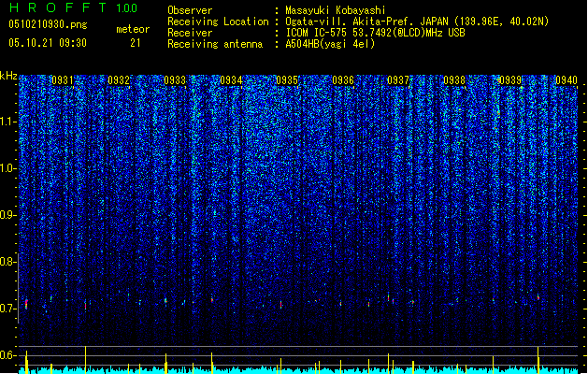Click the 0932 time marker
Image resolution: width=588 pixels, height=374 pixels.
point(119,80)
